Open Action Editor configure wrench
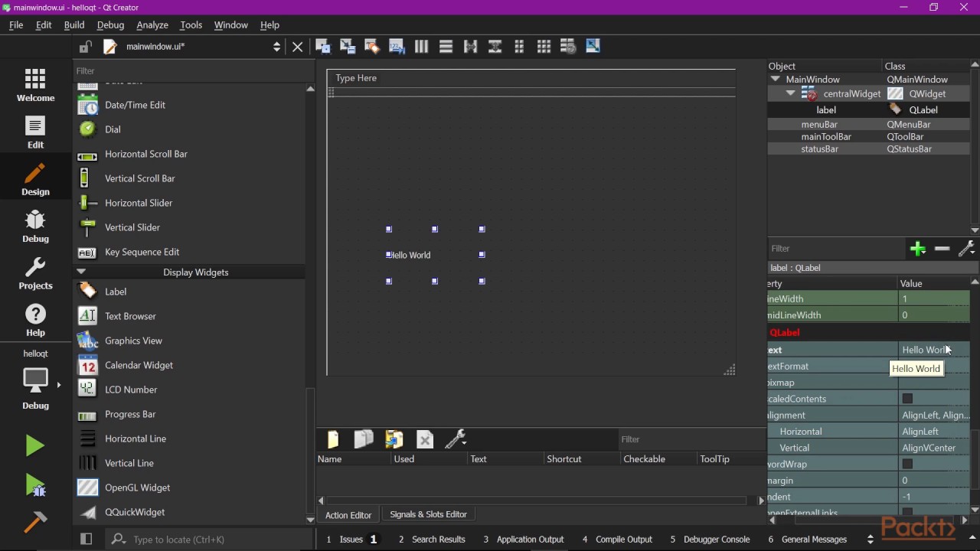Viewport: 980px width, 551px height. [456, 439]
